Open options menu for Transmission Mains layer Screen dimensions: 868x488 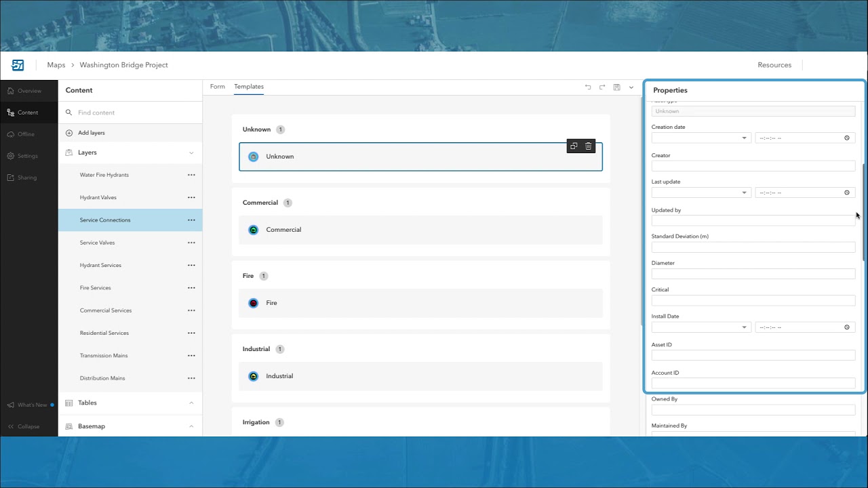pyautogui.click(x=191, y=356)
